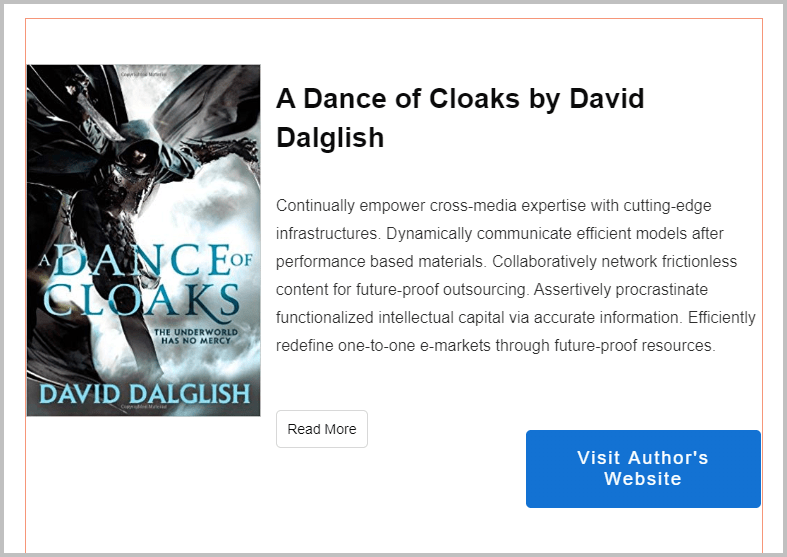Click the word "Dalglish" in the heading
Viewport: 787px width, 557px height.
click(x=330, y=138)
